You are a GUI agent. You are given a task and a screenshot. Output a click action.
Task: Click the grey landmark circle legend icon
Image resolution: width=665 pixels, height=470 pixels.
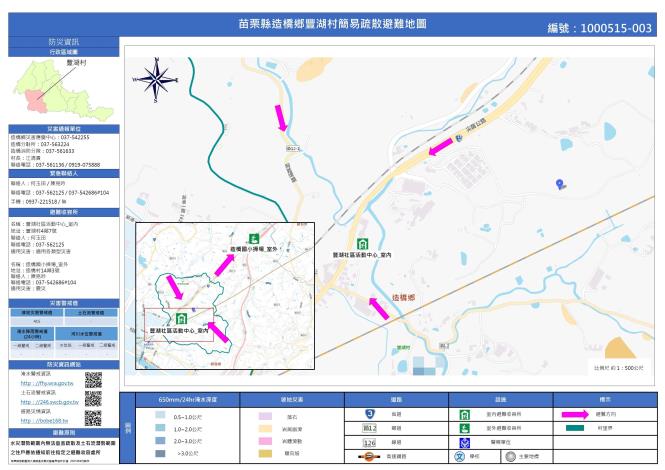[511, 456]
